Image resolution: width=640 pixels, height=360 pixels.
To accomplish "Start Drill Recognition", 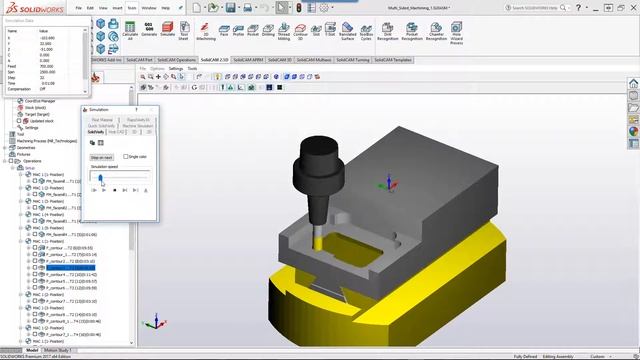I will (387, 31).
